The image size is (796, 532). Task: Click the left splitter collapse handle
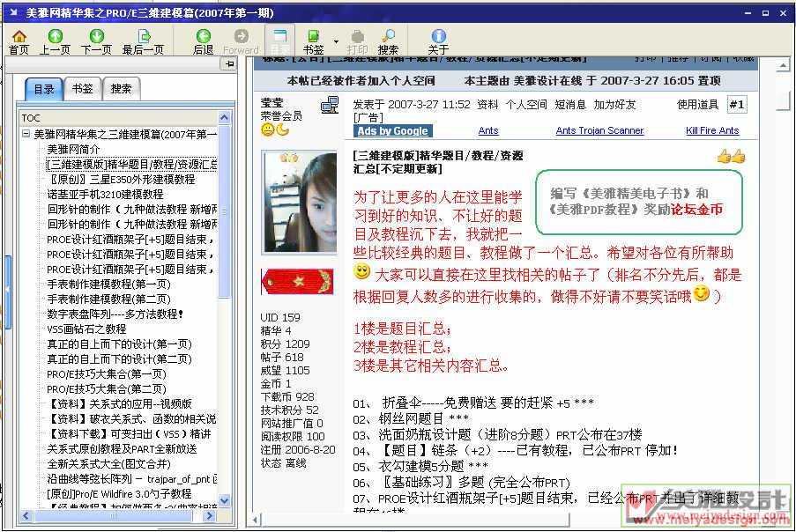pos(7,293)
